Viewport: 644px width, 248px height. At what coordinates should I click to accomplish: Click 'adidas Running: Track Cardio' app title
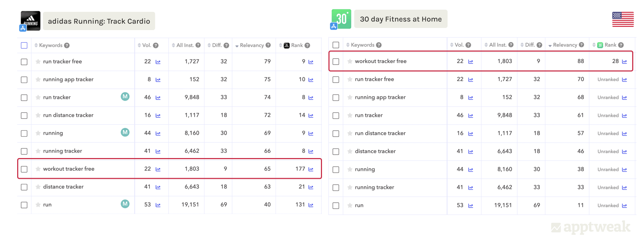coord(99,21)
